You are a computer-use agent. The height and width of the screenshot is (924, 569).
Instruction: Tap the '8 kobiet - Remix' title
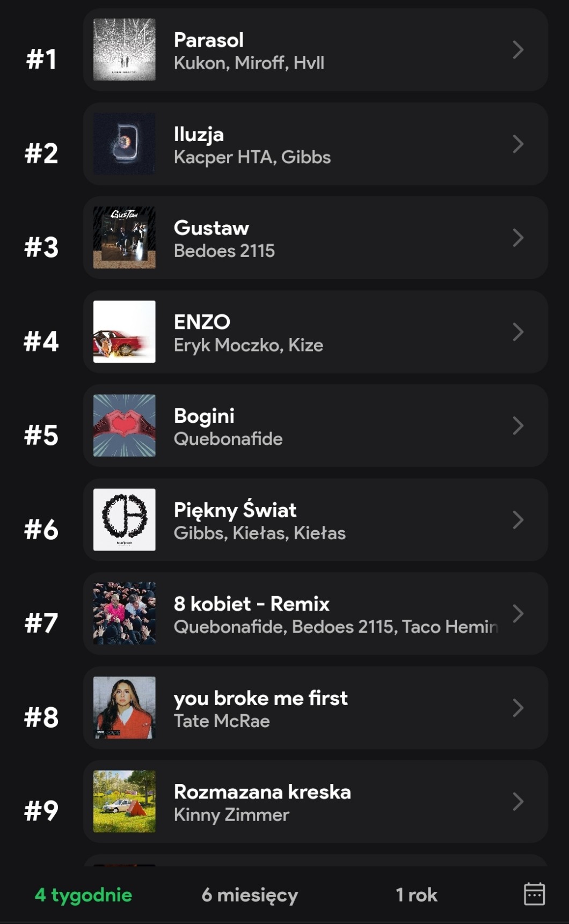[252, 604]
